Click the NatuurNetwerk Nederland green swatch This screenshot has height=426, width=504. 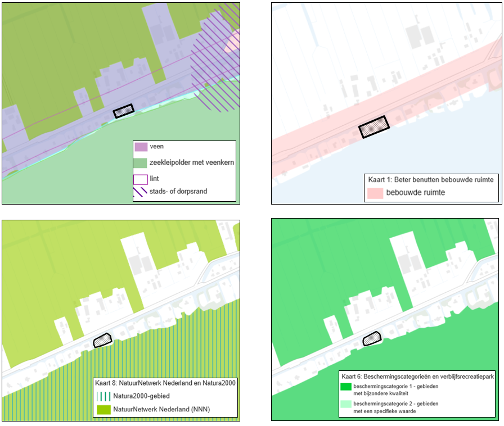point(103,409)
